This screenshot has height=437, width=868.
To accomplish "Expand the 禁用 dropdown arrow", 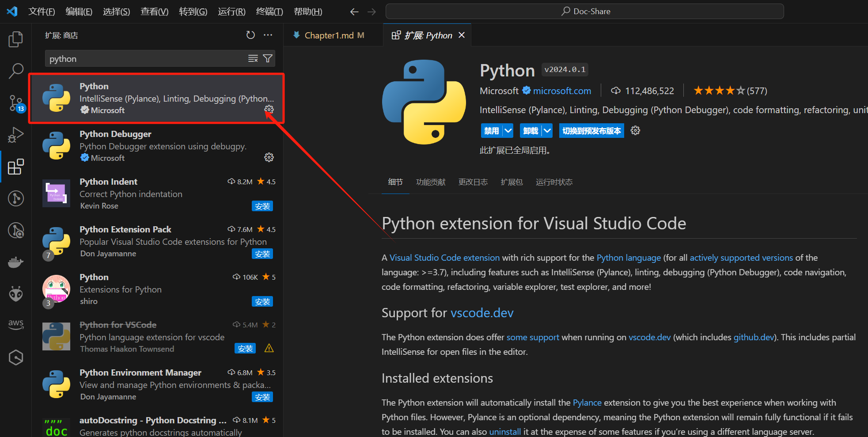I will click(508, 130).
